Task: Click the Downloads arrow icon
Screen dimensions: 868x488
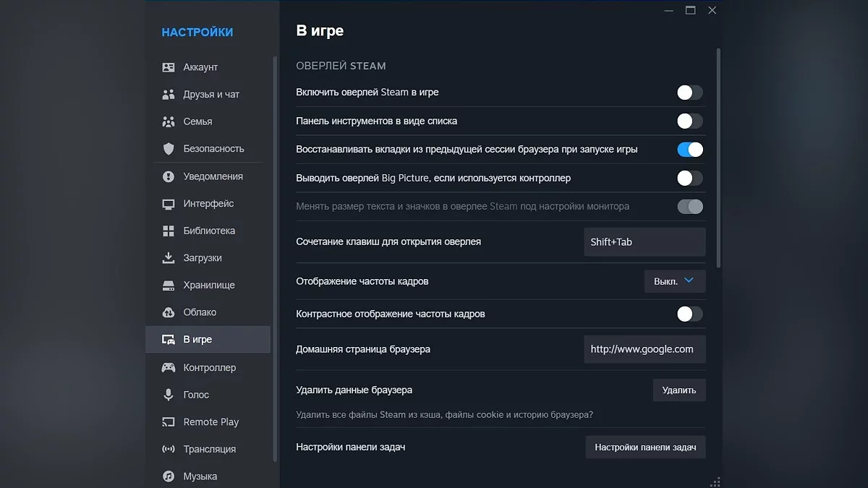Action: (169, 258)
